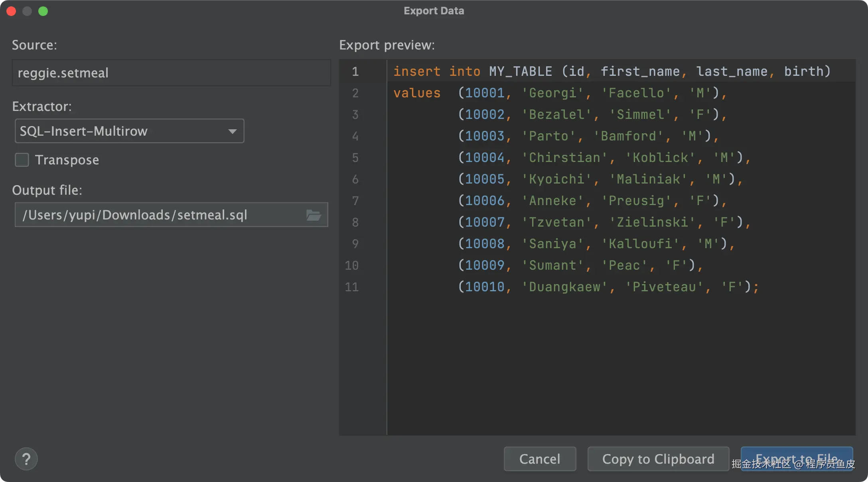Click the 'Georgi' string in the preview
Screen dimensions: 868x482
(x=552, y=93)
